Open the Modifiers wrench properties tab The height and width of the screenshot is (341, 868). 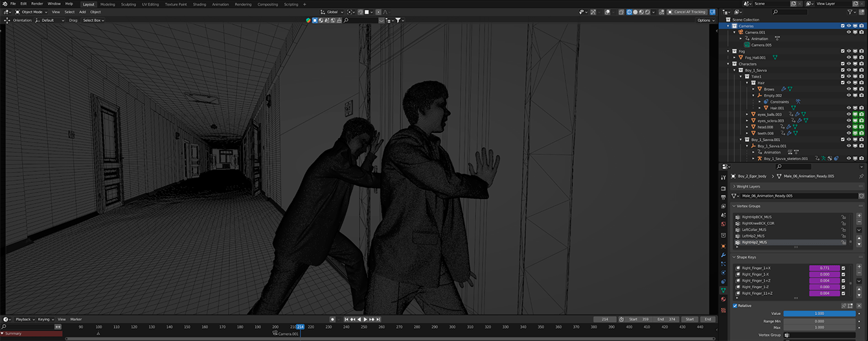click(x=724, y=255)
